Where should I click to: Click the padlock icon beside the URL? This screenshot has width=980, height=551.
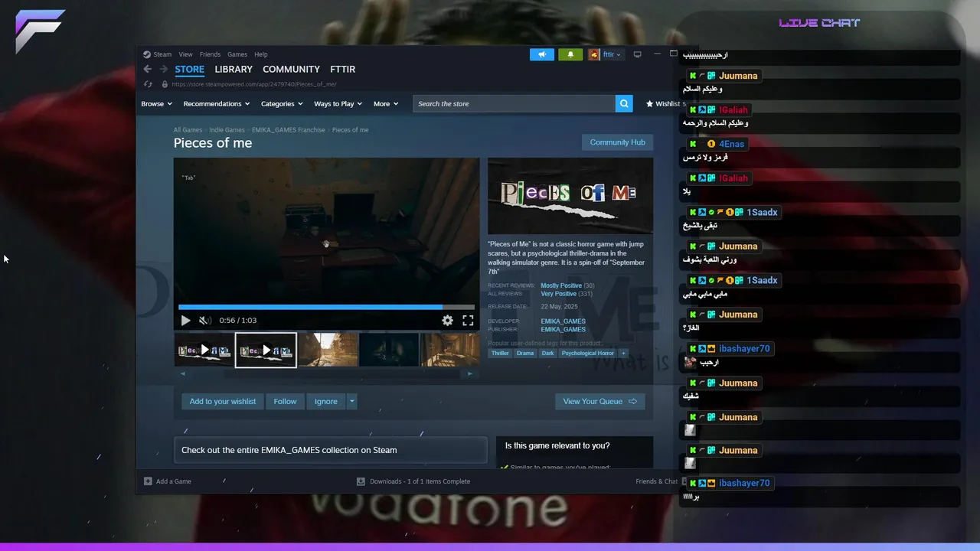click(165, 84)
